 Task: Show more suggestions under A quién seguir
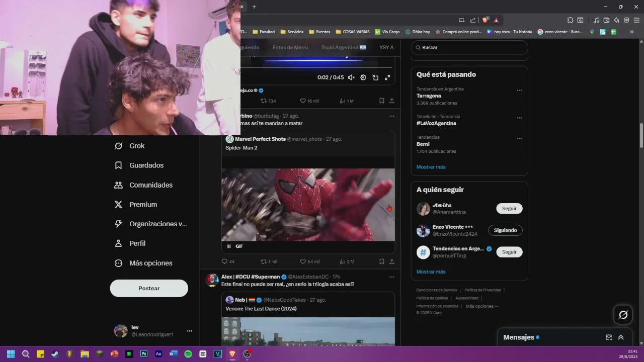[x=431, y=272]
